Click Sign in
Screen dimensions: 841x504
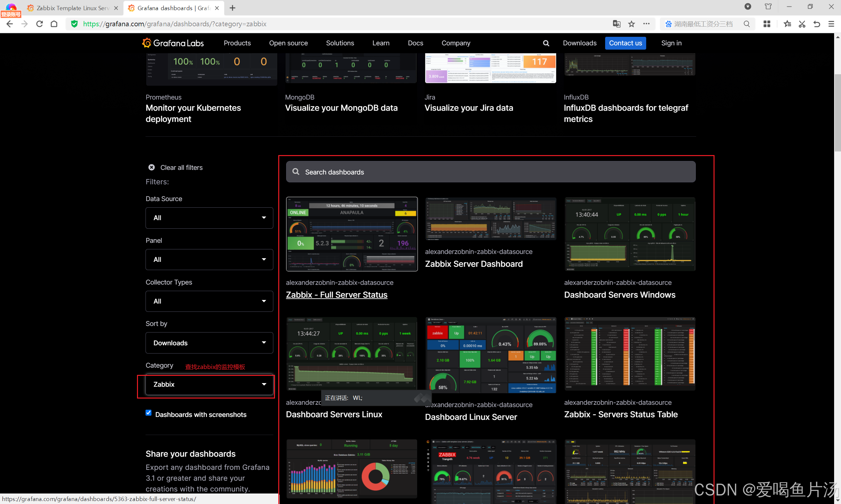coord(671,43)
